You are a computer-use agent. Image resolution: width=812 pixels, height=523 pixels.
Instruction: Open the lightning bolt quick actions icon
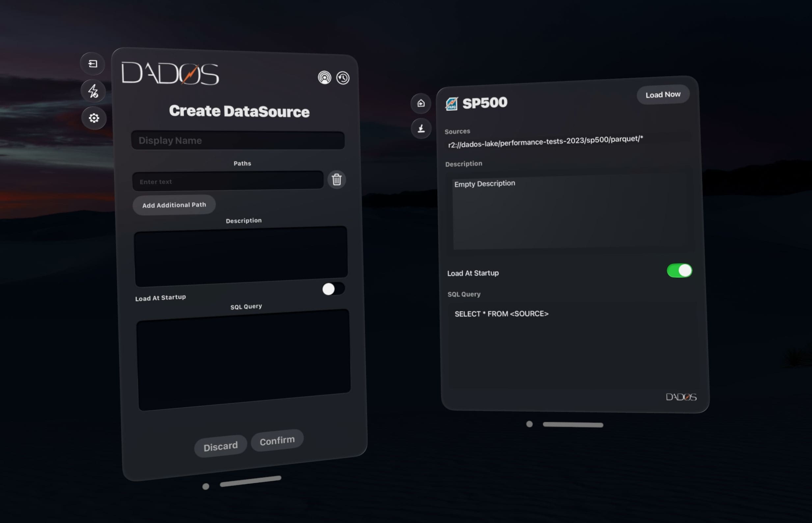coord(93,91)
